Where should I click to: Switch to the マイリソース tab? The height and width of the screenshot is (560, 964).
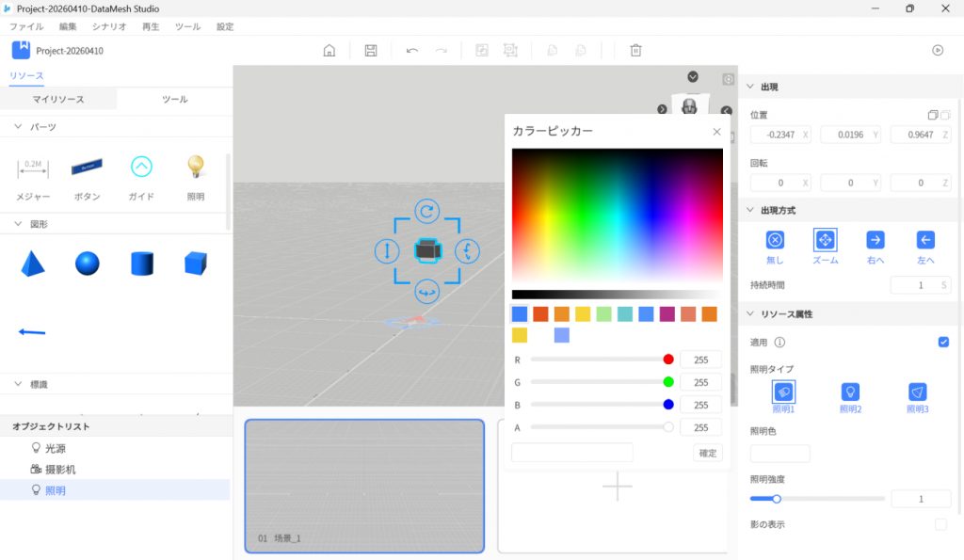(x=58, y=99)
